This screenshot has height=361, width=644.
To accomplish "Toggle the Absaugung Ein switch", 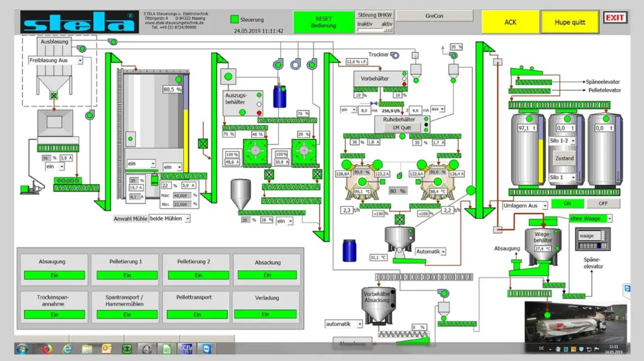I will click(x=54, y=275).
